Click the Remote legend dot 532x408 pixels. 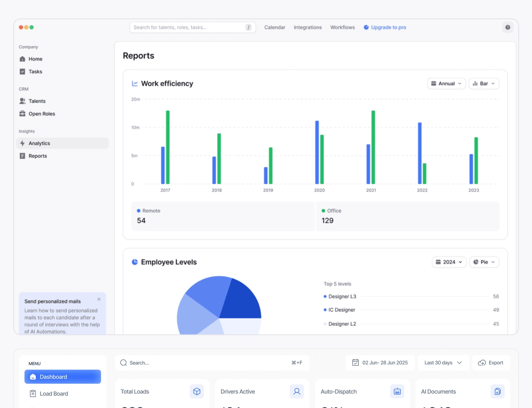pyautogui.click(x=138, y=211)
